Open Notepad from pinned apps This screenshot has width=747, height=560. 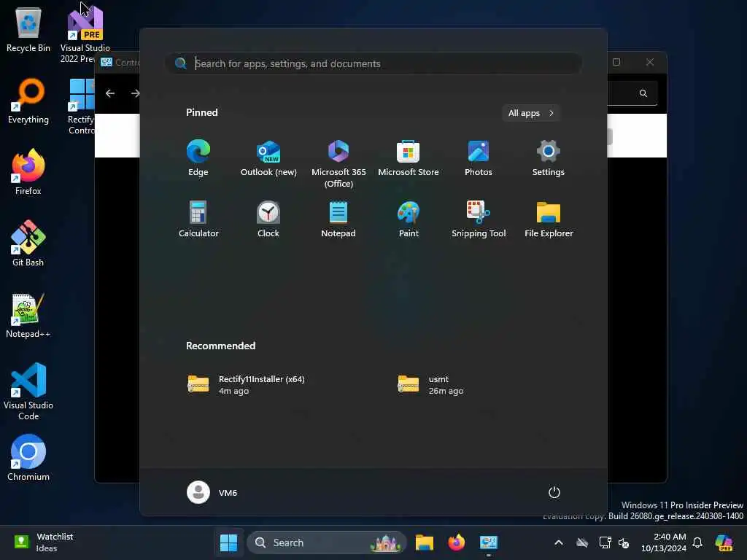[338, 219]
